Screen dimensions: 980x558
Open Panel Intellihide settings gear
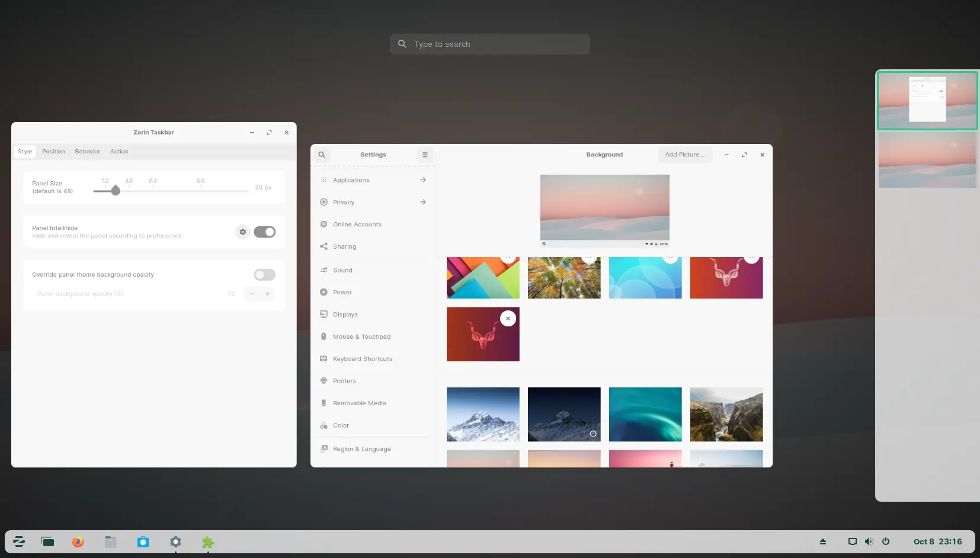(242, 232)
